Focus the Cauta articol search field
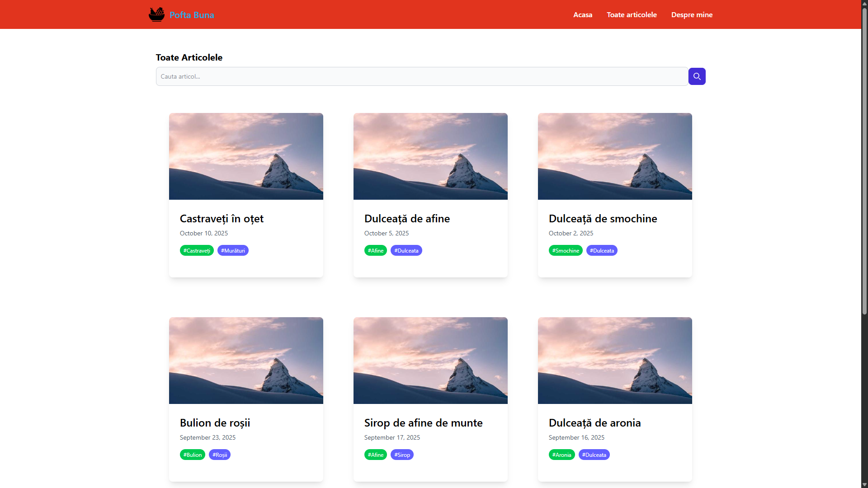Viewport: 868px width, 488px height. point(421,76)
